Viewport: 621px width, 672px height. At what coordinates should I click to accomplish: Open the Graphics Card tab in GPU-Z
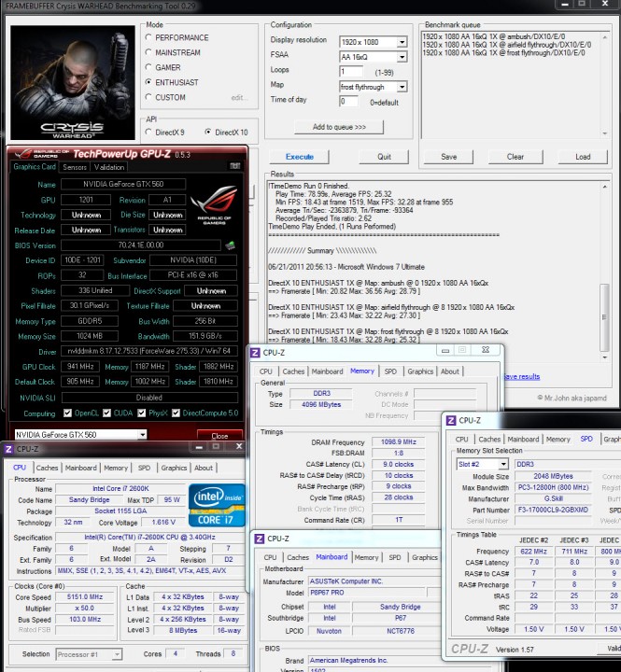pyautogui.click(x=35, y=167)
